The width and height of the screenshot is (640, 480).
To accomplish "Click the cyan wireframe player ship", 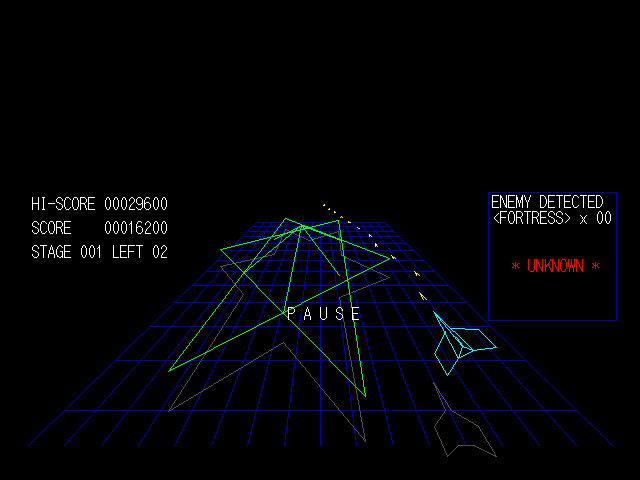I will tap(465, 344).
